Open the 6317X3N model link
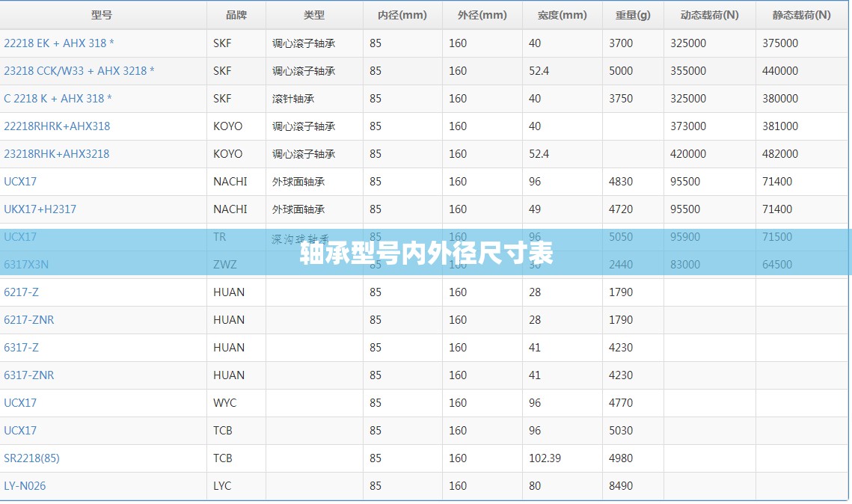 click(26, 265)
